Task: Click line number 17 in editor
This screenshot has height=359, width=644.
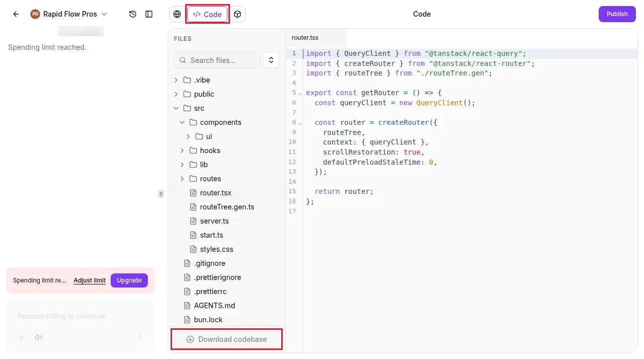Action: point(292,211)
